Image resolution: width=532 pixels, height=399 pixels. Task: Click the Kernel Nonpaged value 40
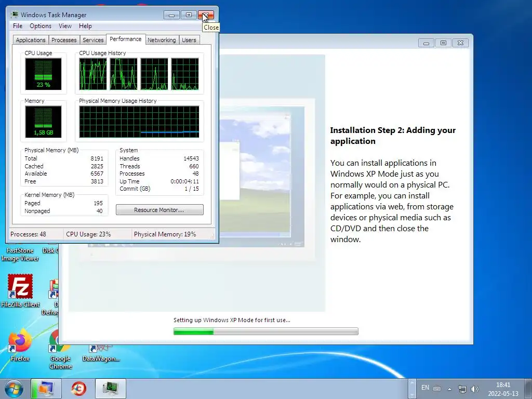coord(99,211)
